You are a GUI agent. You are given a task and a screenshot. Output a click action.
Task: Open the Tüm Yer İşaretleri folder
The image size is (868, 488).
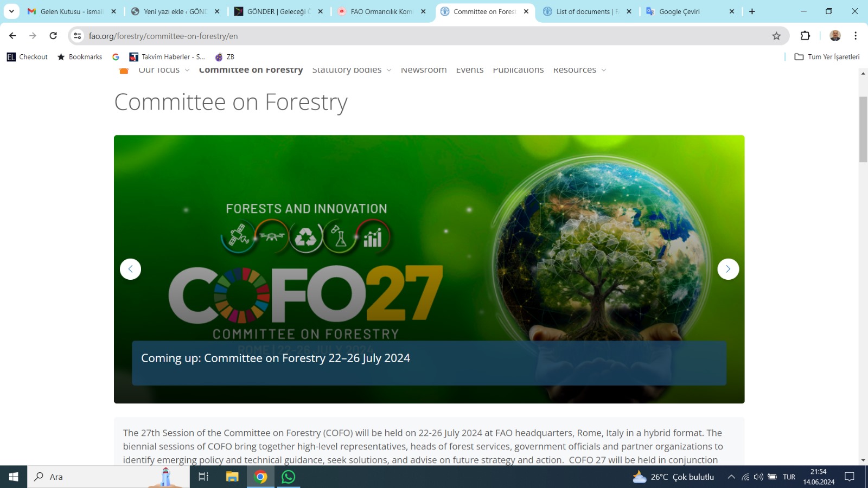click(x=827, y=57)
